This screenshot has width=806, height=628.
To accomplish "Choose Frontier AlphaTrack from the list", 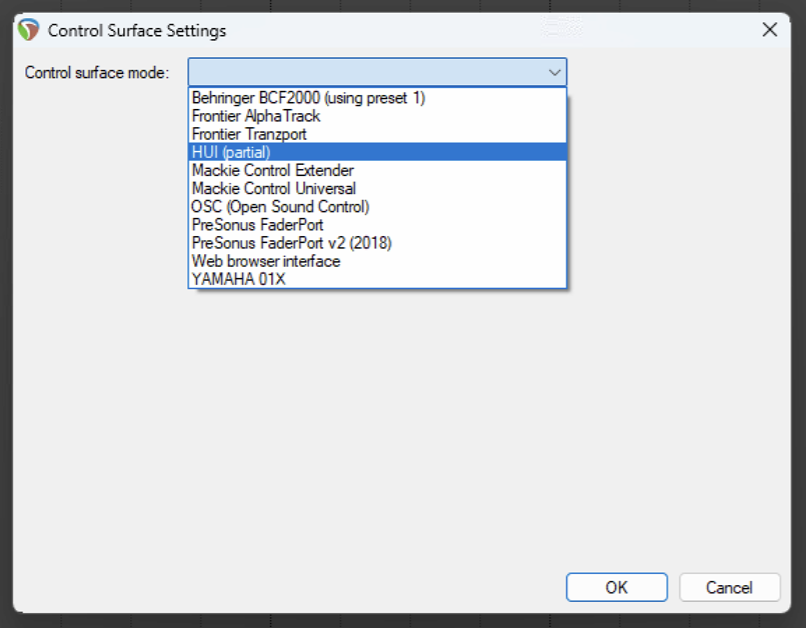I will pyautogui.click(x=377, y=116).
